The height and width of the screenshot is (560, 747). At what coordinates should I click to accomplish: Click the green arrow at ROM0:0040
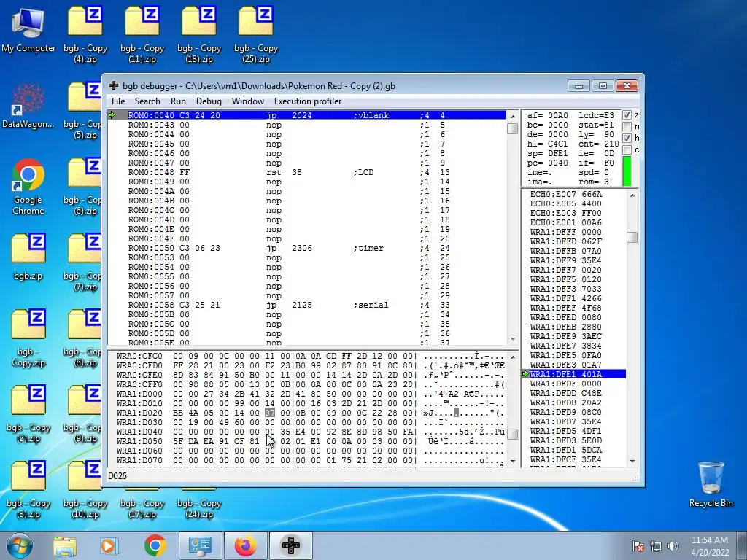112,114
